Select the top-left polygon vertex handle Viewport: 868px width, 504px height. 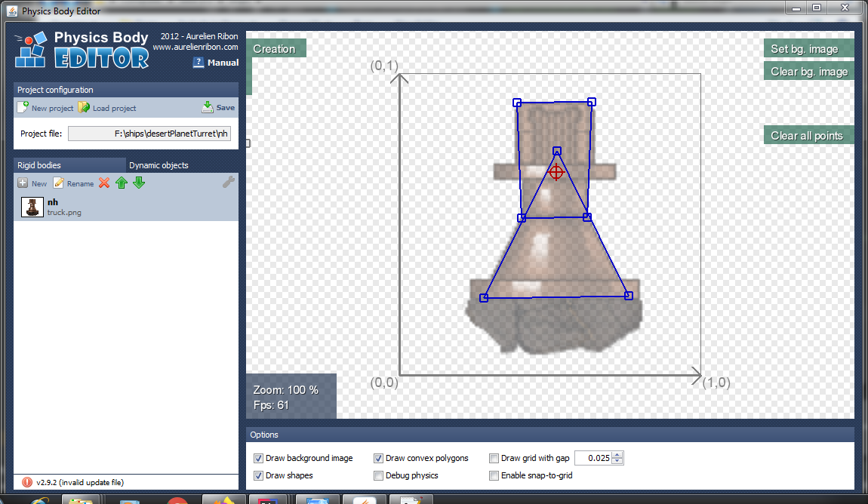coord(517,103)
